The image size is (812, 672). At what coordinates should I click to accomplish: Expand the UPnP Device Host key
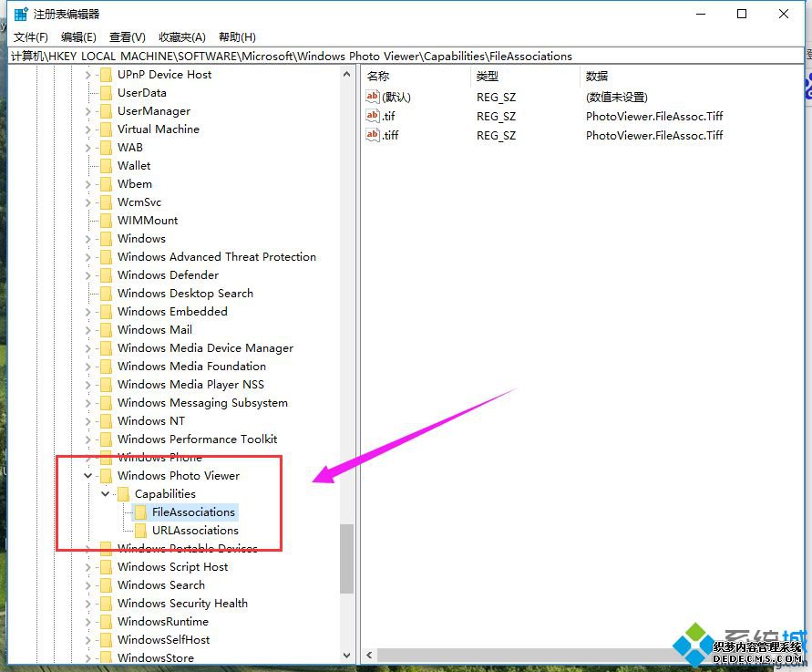(88, 75)
